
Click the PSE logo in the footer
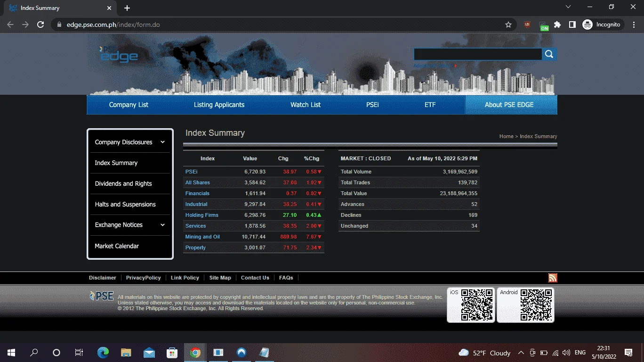[x=102, y=296]
